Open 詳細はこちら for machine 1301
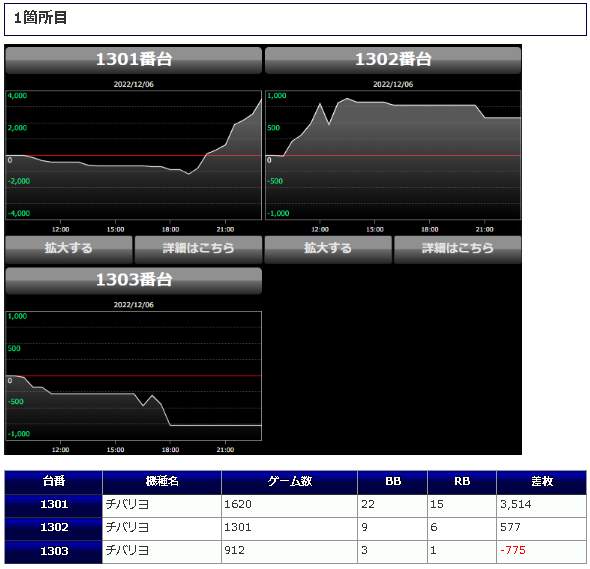The image size is (590, 569). (198, 248)
